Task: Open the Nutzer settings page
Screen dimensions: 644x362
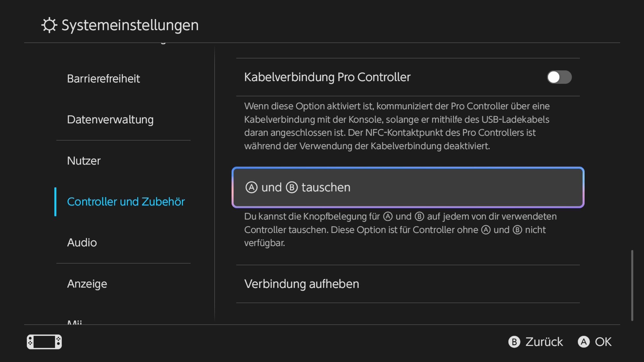Action: pos(84,161)
